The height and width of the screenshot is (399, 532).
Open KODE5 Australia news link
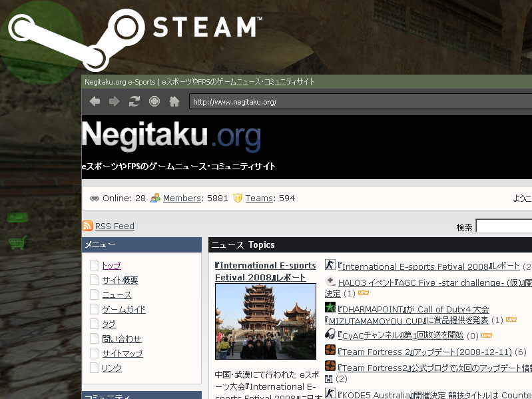(x=435, y=394)
